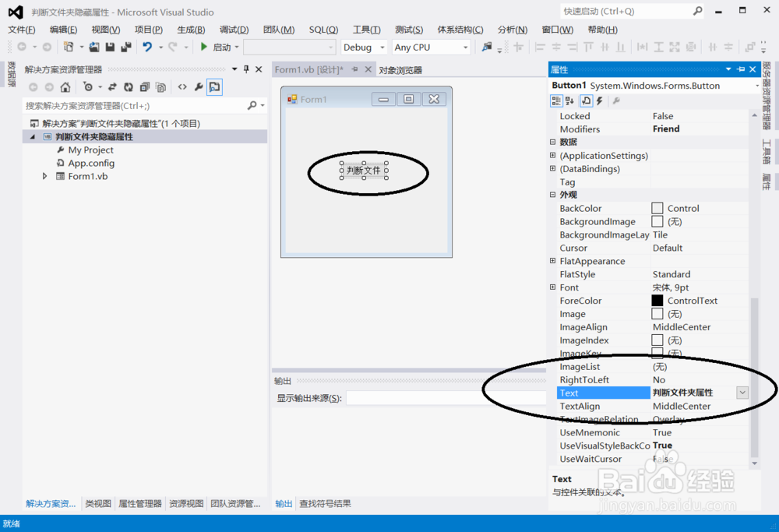This screenshot has height=532, width=779.
Task: Switch Properties panel to Alphabetical view
Action: click(x=569, y=101)
